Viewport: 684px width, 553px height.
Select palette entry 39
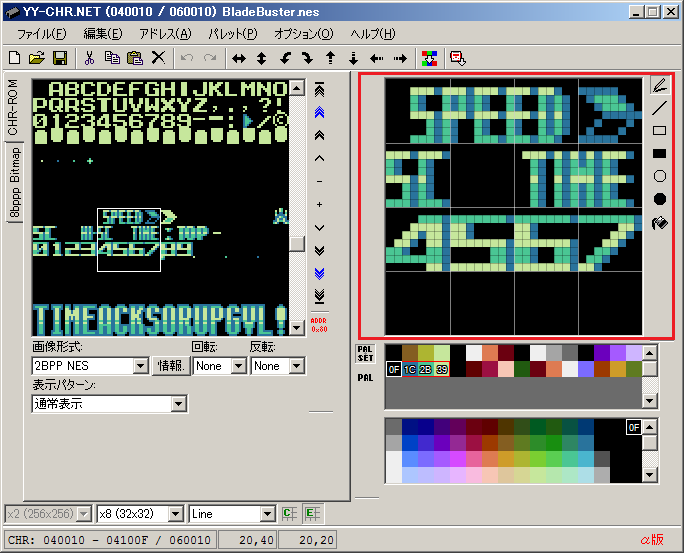click(441, 369)
